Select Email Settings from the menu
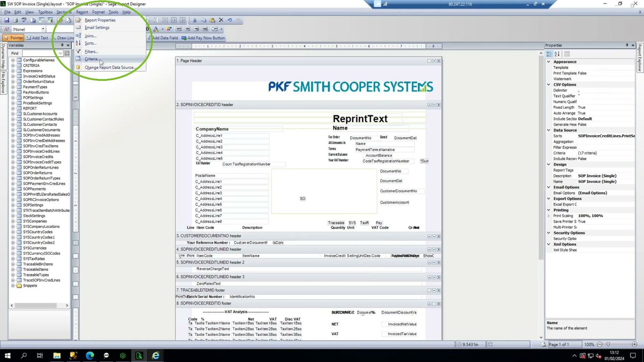Screen dimensions: 644x362 coord(110,28)
